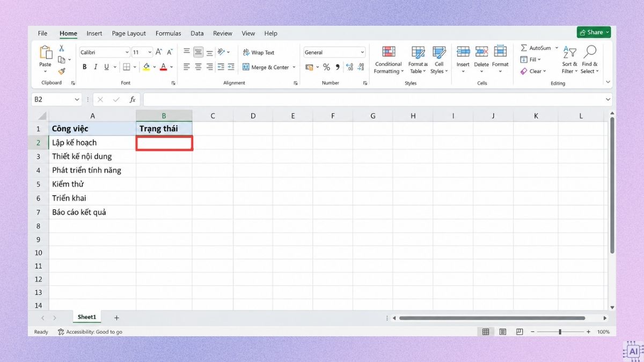This screenshot has height=362, width=644.
Task: Click Decrease Indent icon
Action: (x=221, y=67)
